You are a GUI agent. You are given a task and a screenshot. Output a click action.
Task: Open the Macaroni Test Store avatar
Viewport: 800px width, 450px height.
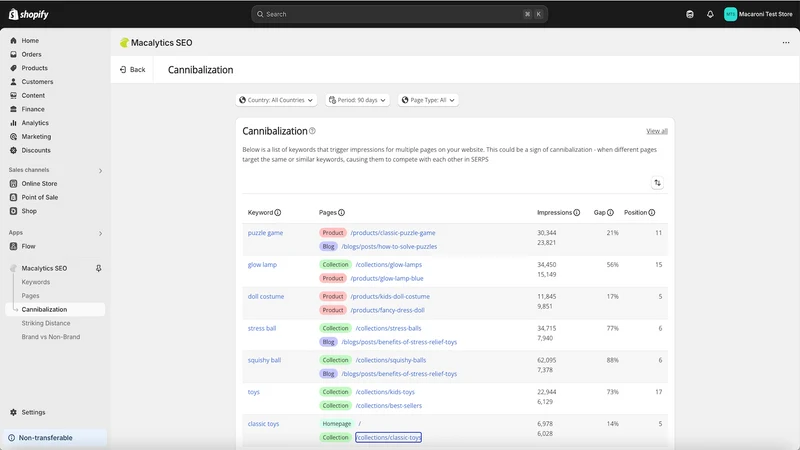coord(730,14)
